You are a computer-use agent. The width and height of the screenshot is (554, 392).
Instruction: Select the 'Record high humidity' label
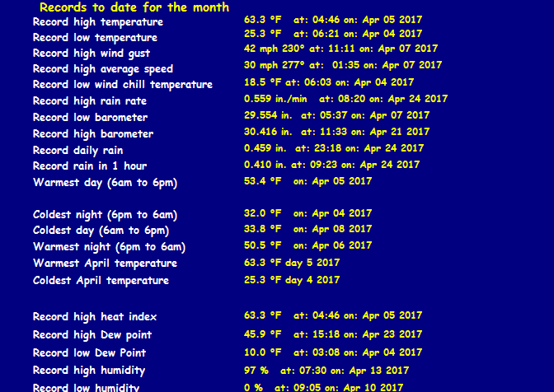(89, 371)
